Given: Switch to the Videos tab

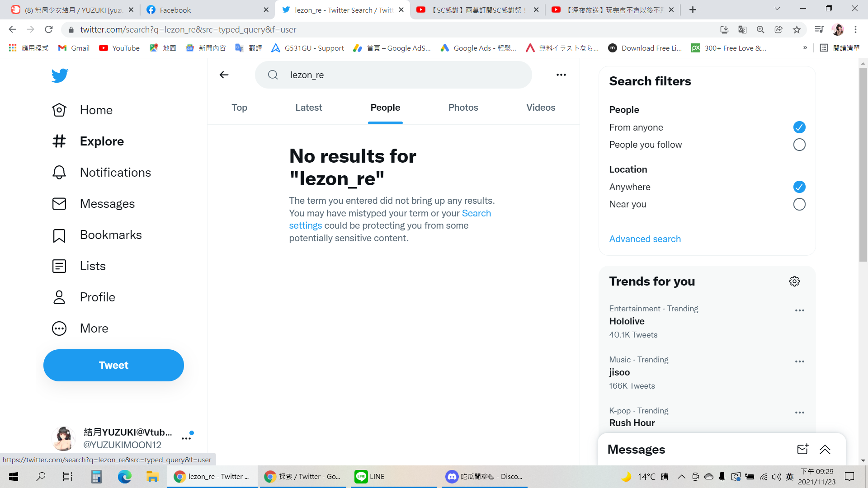Looking at the screenshot, I should (x=541, y=108).
